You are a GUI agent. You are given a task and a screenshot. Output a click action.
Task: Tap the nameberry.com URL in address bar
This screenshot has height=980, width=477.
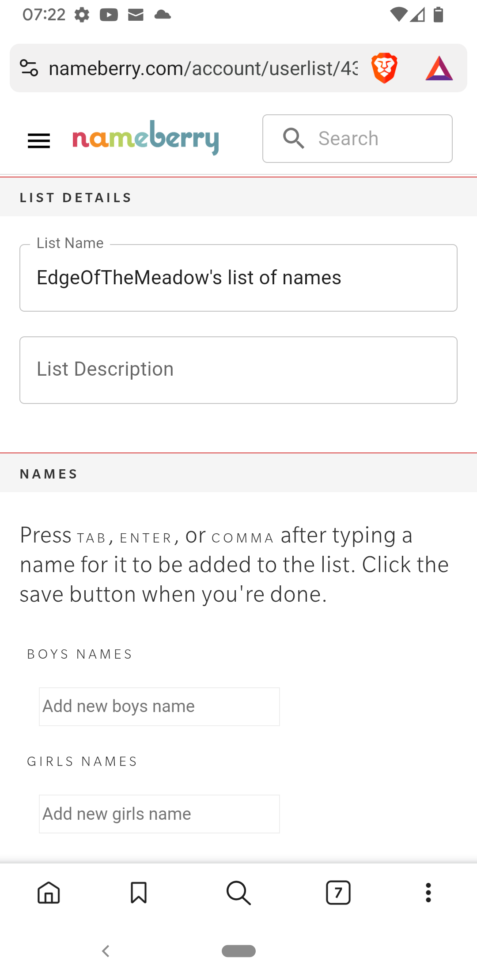[203, 68]
